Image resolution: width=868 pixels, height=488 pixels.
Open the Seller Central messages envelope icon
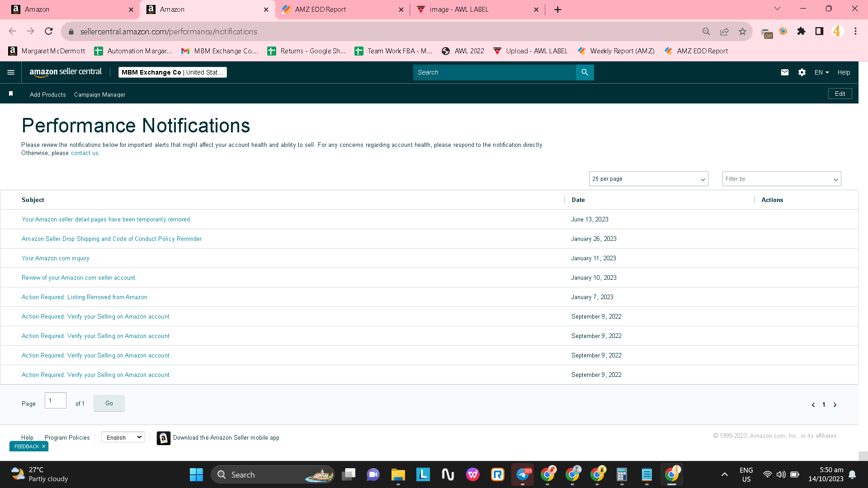coord(785,72)
